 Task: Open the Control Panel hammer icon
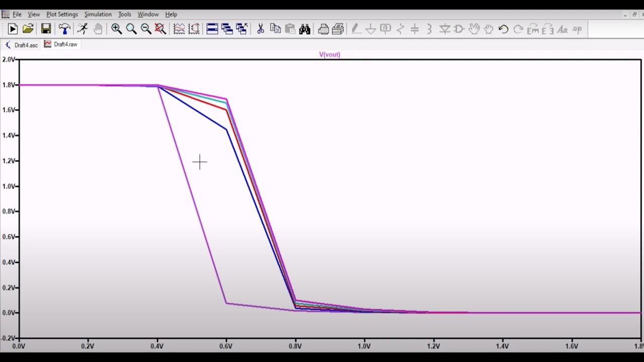coord(64,29)
